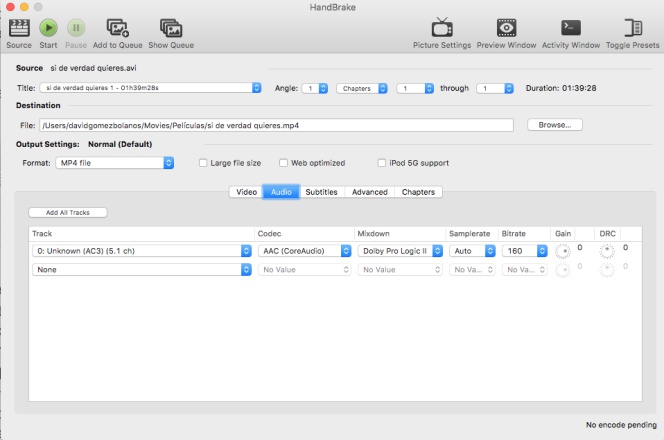Image resolution: width=664 pixels, height=440 pixels.
Task: Open the Title dropdown
Action: (150, 88)
